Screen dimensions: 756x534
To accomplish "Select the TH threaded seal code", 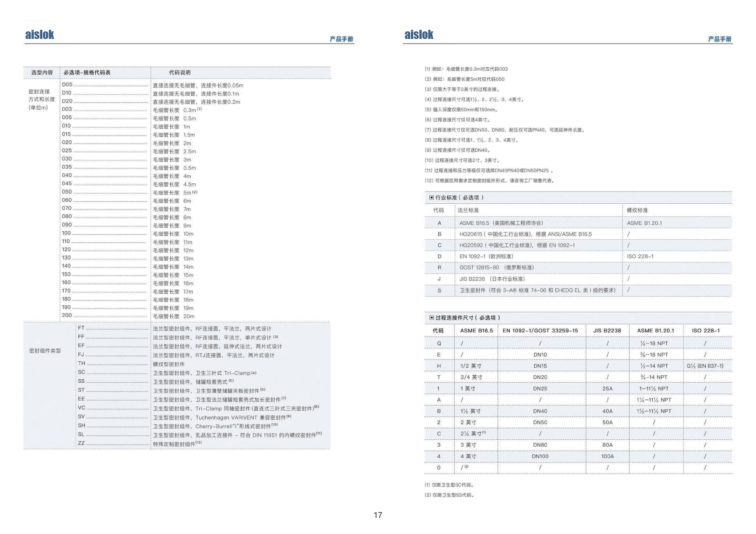I will coord(82,363).
